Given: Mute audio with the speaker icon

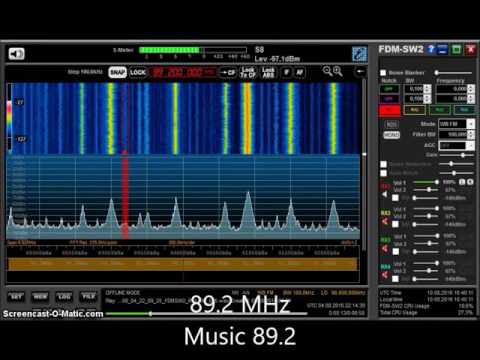Looking at the screenshot, I should pos(16,54).
